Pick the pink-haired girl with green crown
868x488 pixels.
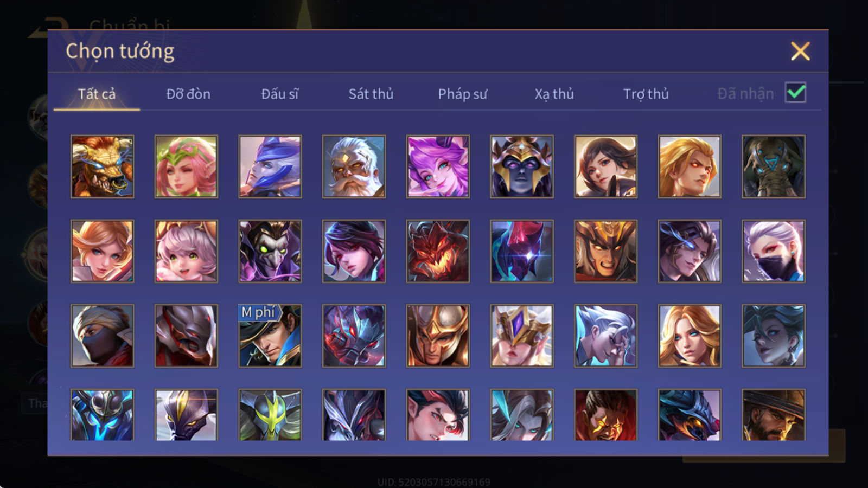pos(186,166)
